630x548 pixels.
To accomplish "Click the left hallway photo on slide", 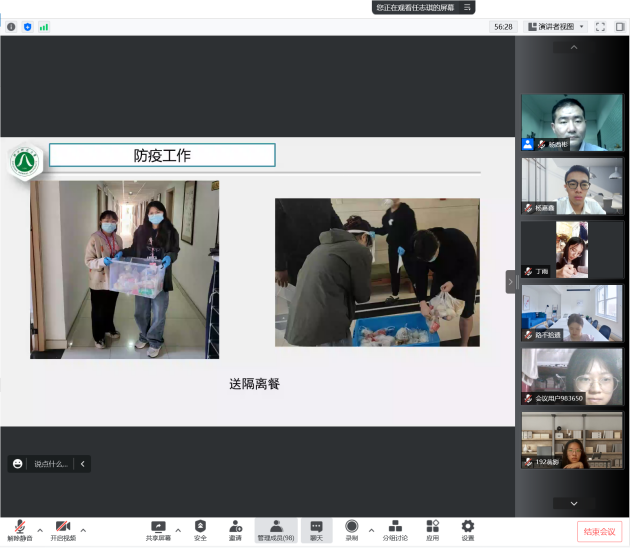I will pos(125,270).
